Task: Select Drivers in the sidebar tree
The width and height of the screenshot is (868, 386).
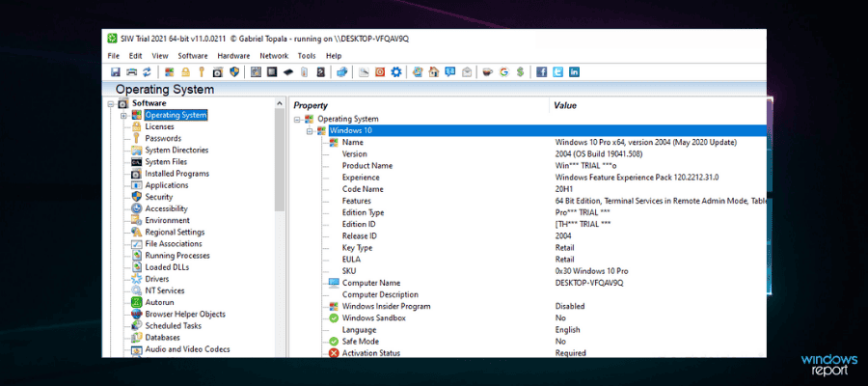Action: pos(157,279)
